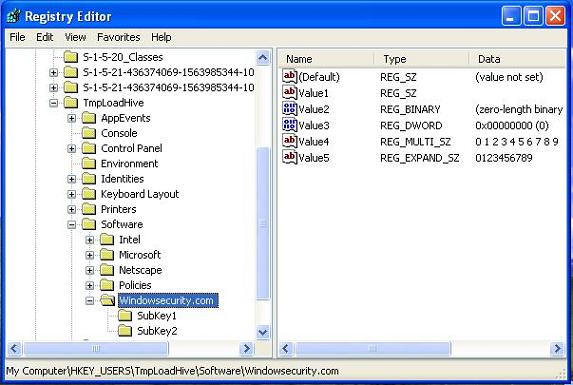Select the Value1 string value icon

click(x=289, y=92)
